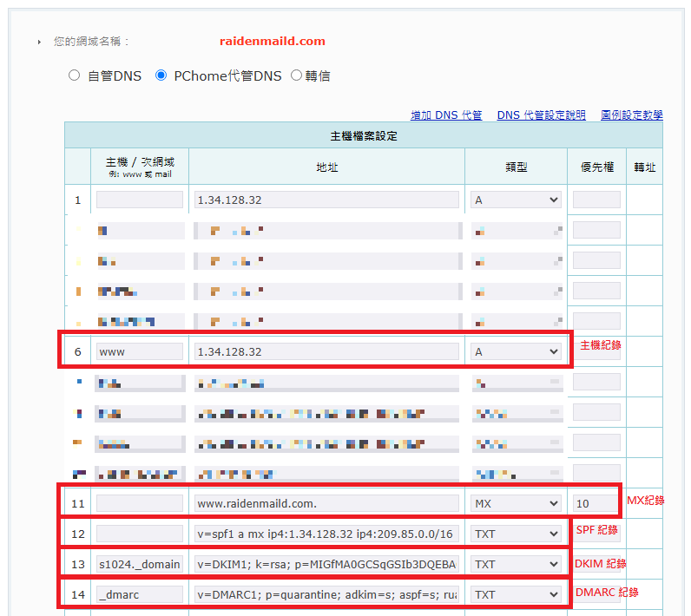Click the address field of row 1
The height and width of the screenshot is (616, 691).
[326, 200]
